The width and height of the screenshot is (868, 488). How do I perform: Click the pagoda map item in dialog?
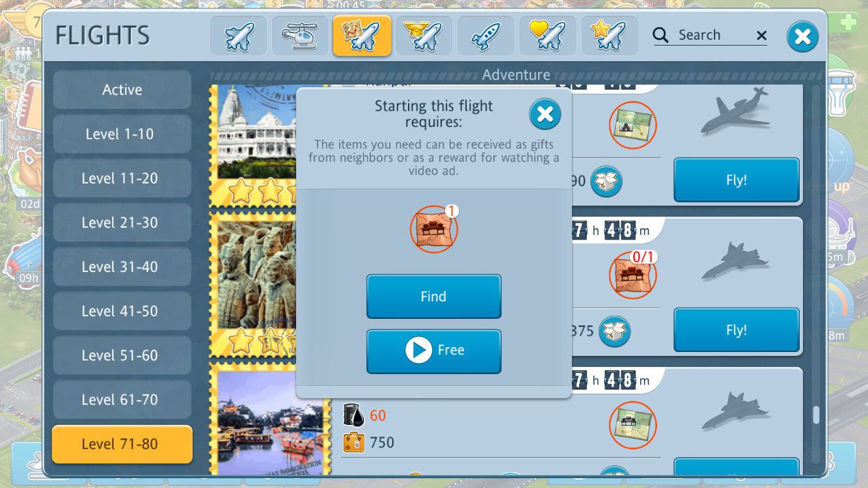click(434, 229)
